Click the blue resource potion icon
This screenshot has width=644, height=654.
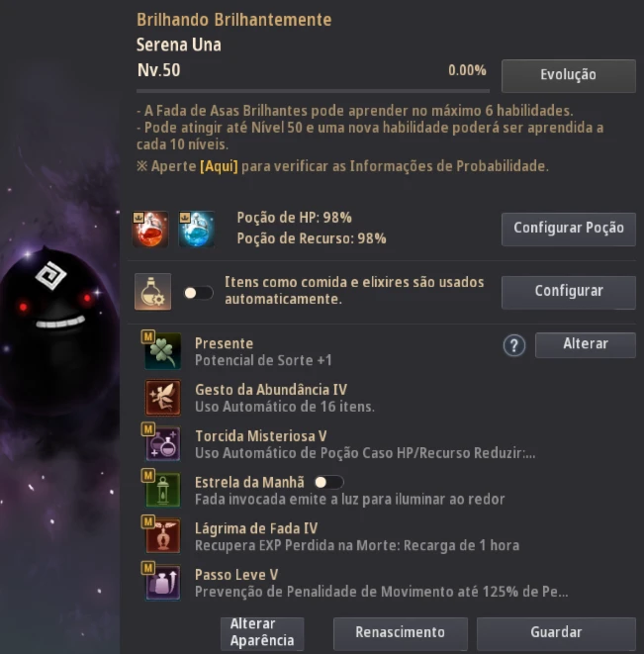click(197, 229)
